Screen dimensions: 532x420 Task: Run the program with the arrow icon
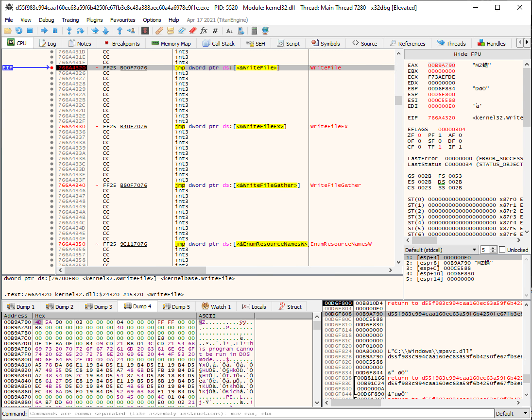coord(44,31)
